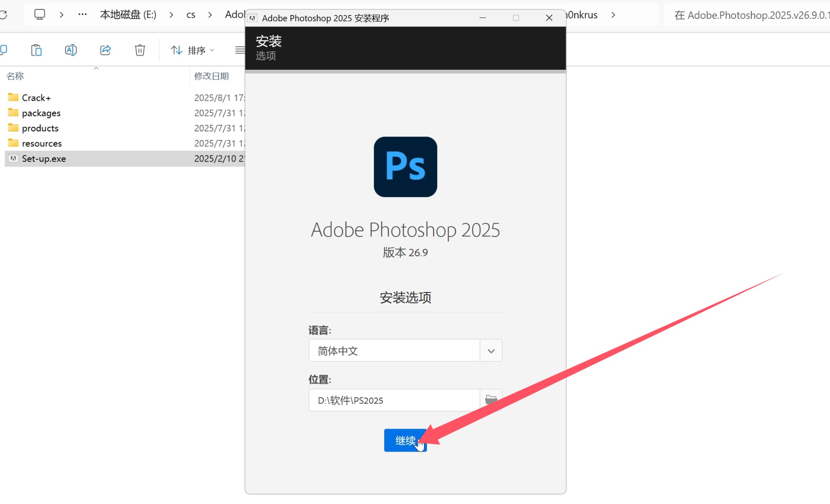Click date 2025/8/1 of Crack+ row
This screenshot has width=830, height=504.
point(220,98)
